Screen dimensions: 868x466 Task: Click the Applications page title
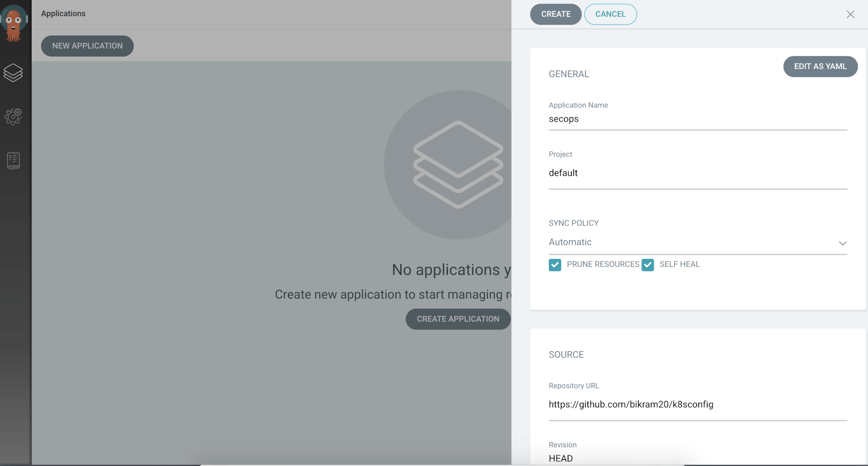pyautogui.click(x=63, y=14)
